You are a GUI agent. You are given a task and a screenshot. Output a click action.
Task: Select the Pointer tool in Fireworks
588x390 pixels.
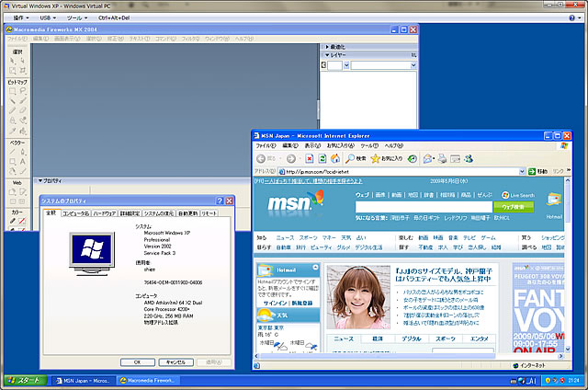pos(12,61)
